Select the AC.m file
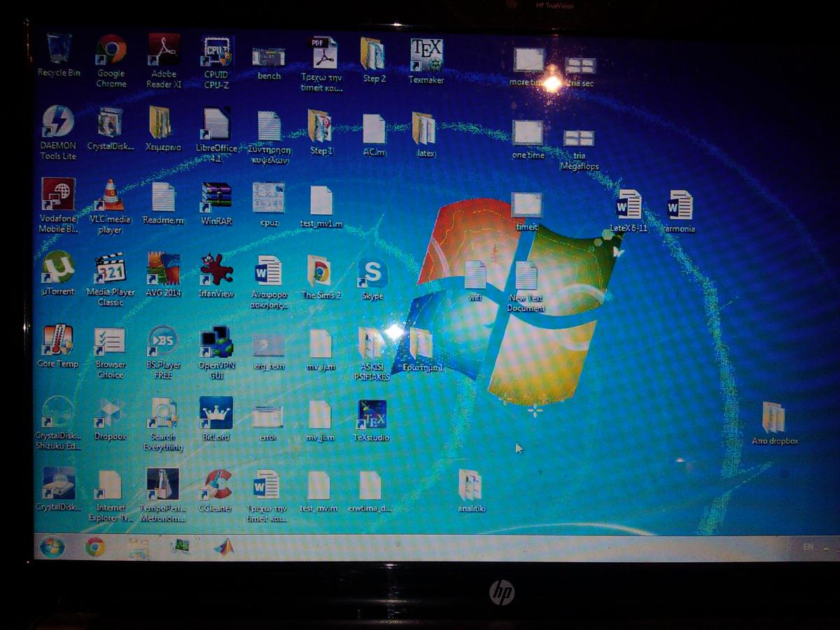 click(374, 129)
